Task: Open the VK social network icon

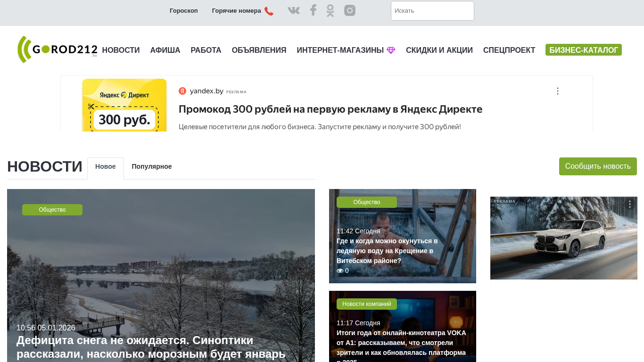Action: tap(294, 10)
